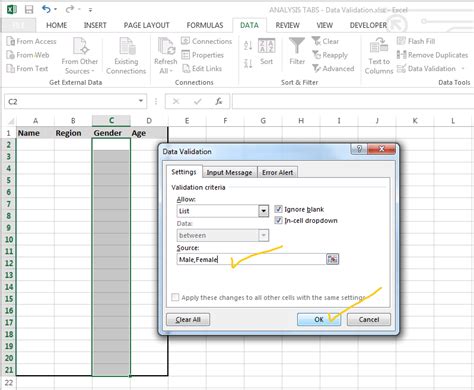This screenshot has height=390, width=474.
Task: Confirm validation with OK button
Action: point(319,319)
